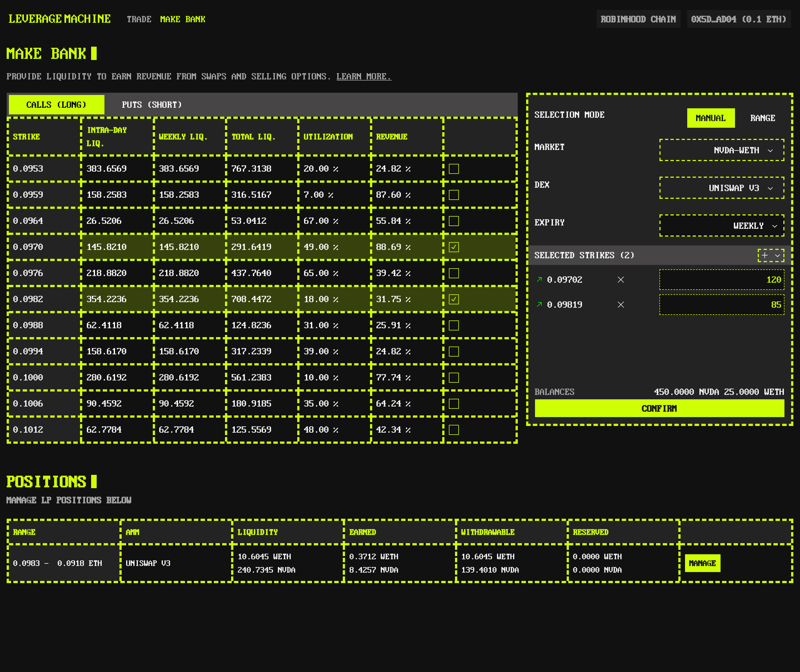Image resolution: width=800 pixels, height=672 pixels.
Task: Remove the 0.09819 strike with its X icon
Action: pyautogui.click(x=621, y=305)
